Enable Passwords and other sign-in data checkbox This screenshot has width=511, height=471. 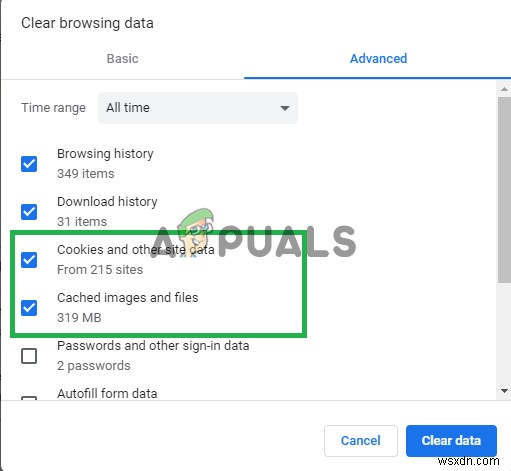click(x=29, y=356)
